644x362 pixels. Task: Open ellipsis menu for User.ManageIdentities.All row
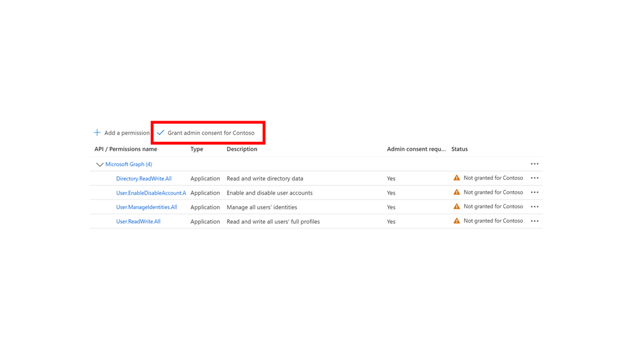(x=535, y=207)
